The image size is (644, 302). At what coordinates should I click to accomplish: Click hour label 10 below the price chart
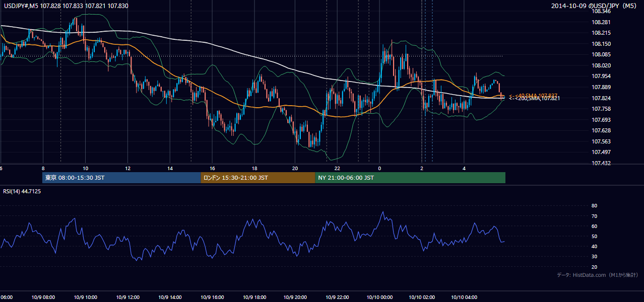click(x=85, y=168)
